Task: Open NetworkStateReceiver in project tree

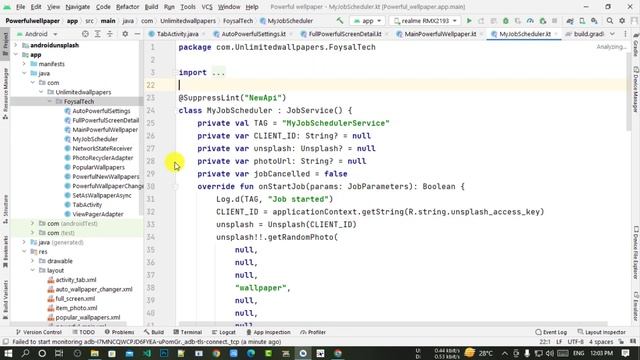Action: tap(102, 149)
